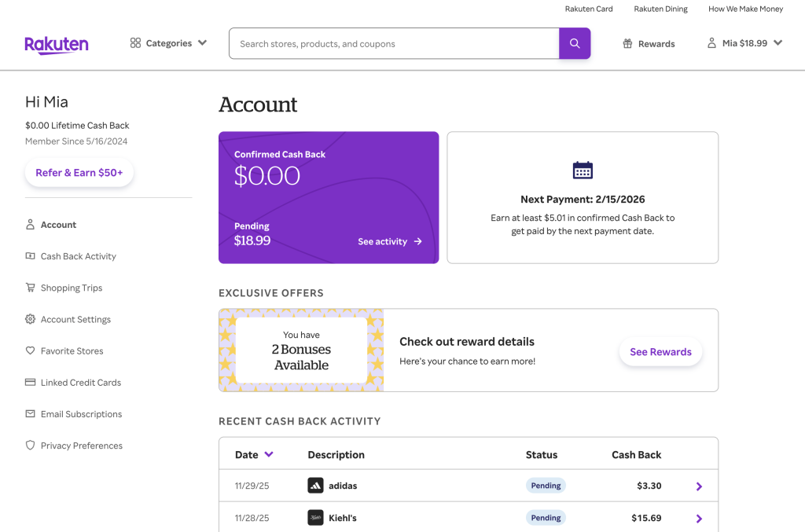The image size is (805, 532).
Task: Expand the Categories dropdown
Action: coord(168,43)
